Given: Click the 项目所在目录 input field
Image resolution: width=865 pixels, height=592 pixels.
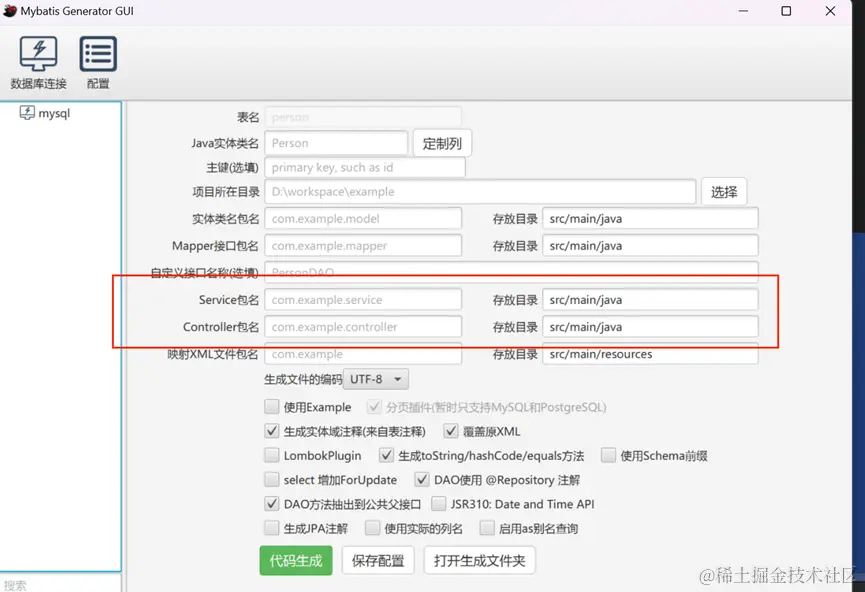Looking at the screenshot, I should [x=480, y=191].
